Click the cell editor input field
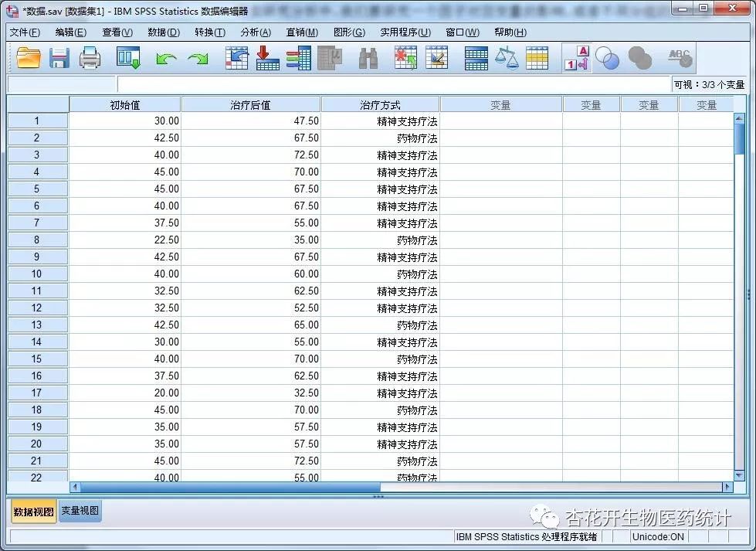Viewport: 756px width, 551px height. [394, 84]
